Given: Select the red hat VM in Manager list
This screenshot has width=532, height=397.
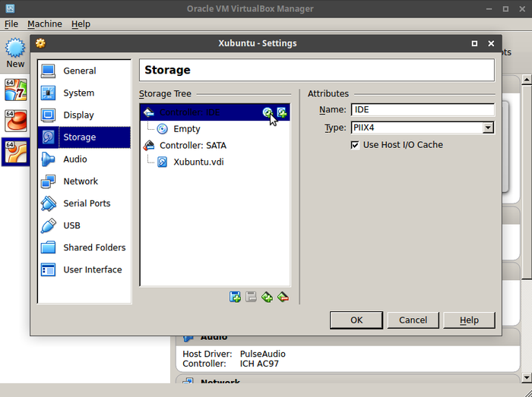Looking at the screenshot, I should point(16,121).
